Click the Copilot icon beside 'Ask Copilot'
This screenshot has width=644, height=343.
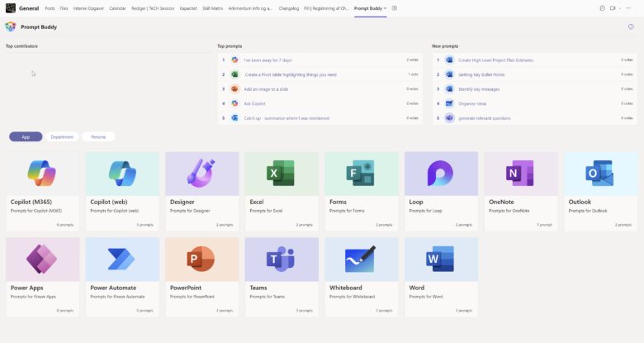point(234,103)
